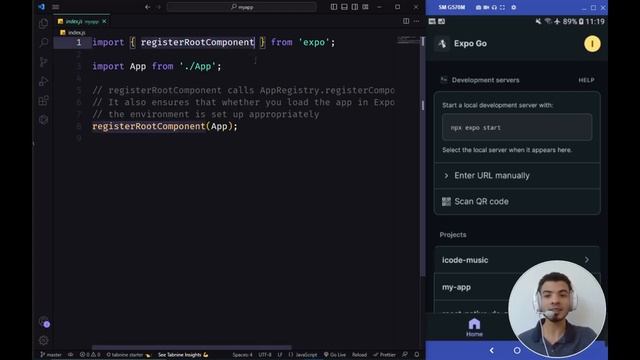Click the npx expo start command box
This screenshot has height=360, width=640.
click(517, 127)
